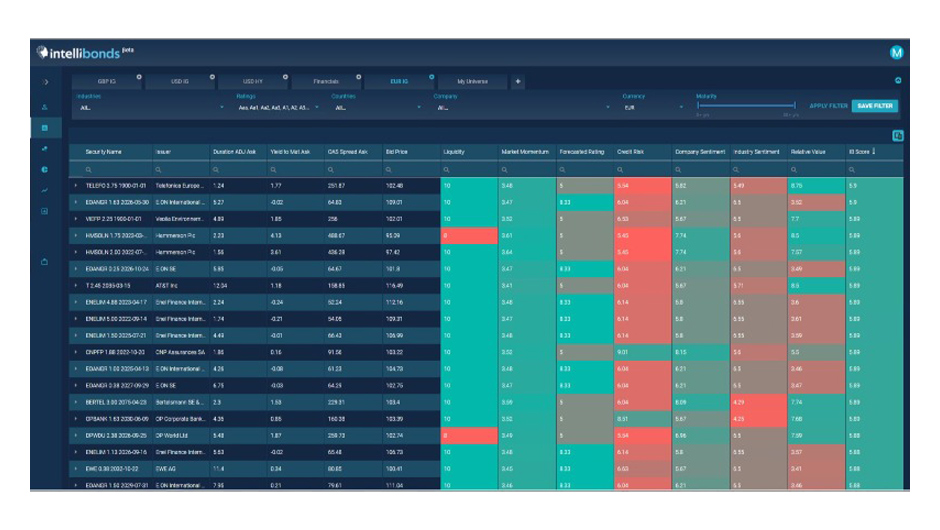
Task: Click the Issuer column search field
Action: 180,170
